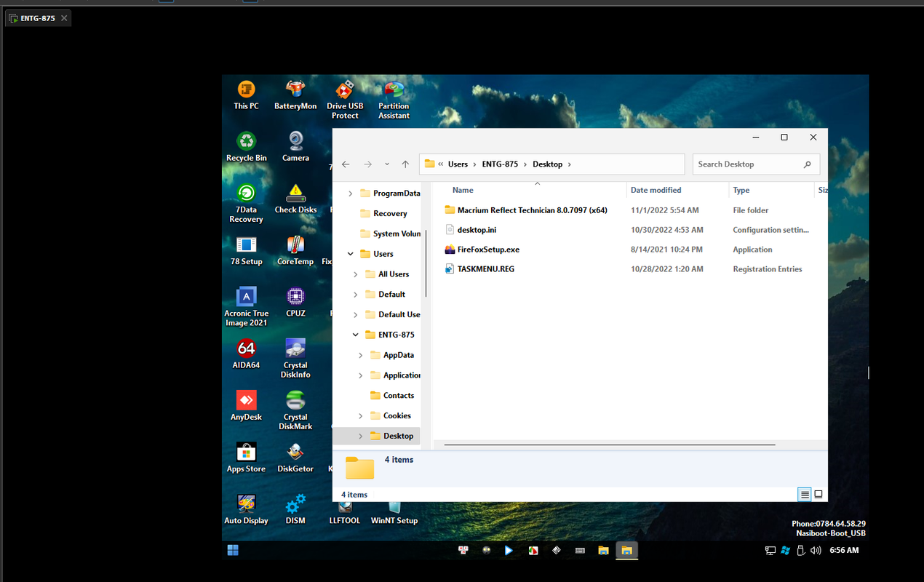Open the Camera desktop shortcut

(295, 147)
